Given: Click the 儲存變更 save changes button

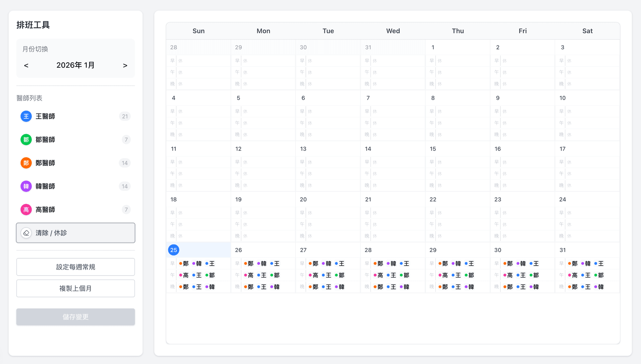Looking at the screenshot, I should click(x=75, y=317).
